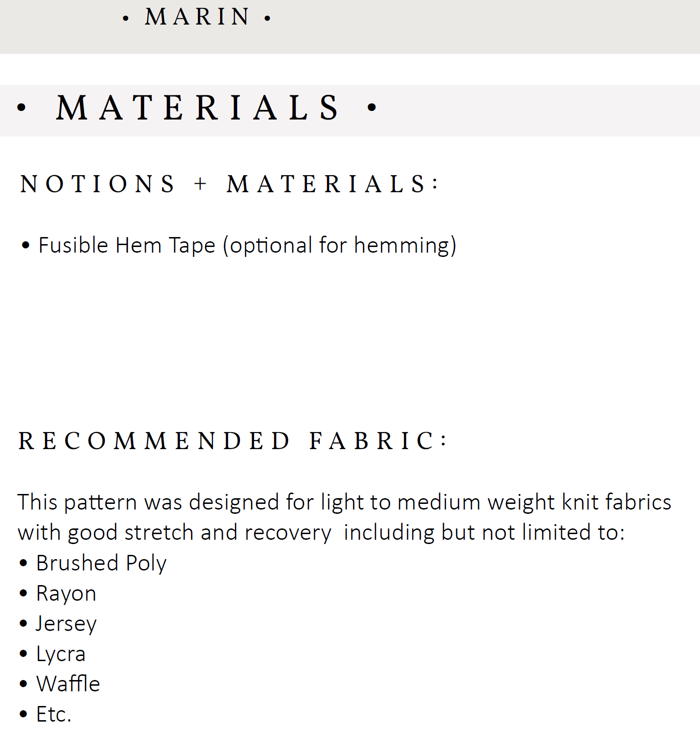Screen dimensions: 700x740
Task: Select the Fusible Hem Tape text
Action: [127, 246]
